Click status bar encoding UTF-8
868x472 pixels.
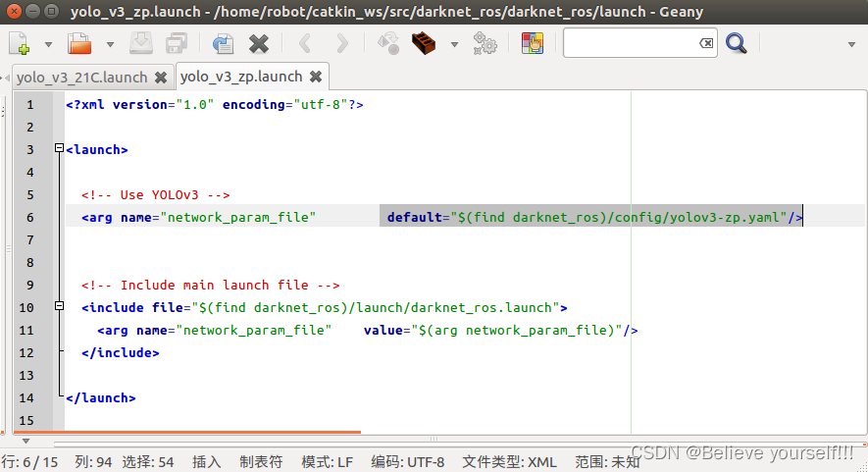pos(407,462)
